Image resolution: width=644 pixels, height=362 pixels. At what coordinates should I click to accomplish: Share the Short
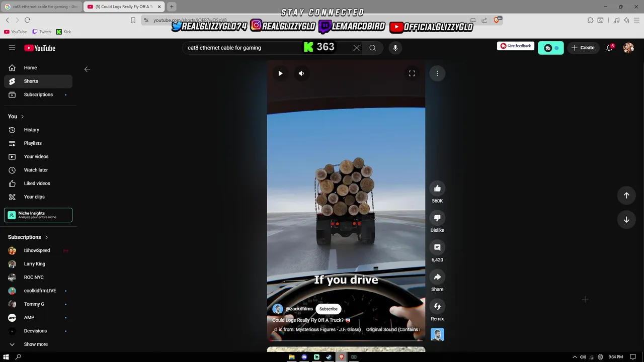(x=437, y=277)
